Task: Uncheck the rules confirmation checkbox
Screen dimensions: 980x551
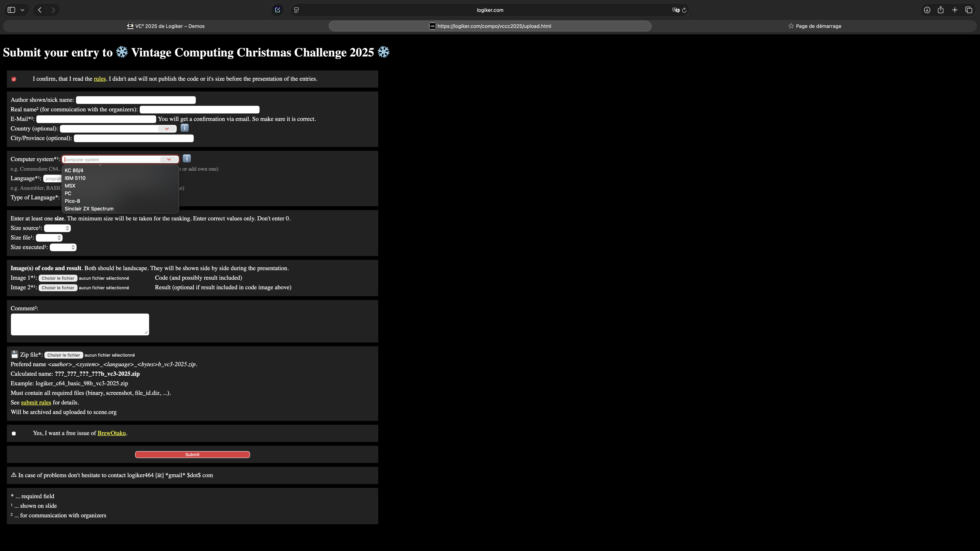Action: point(14,79)
